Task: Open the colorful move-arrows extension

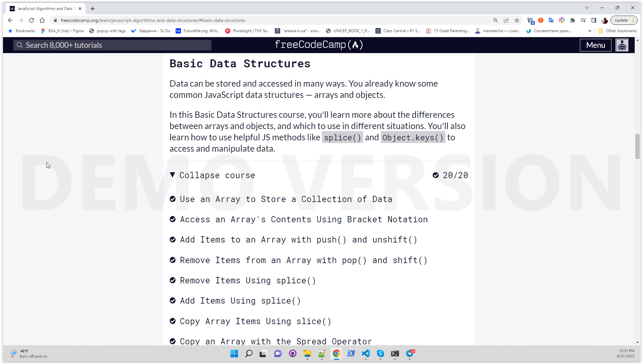Action: tap(562, 20)
